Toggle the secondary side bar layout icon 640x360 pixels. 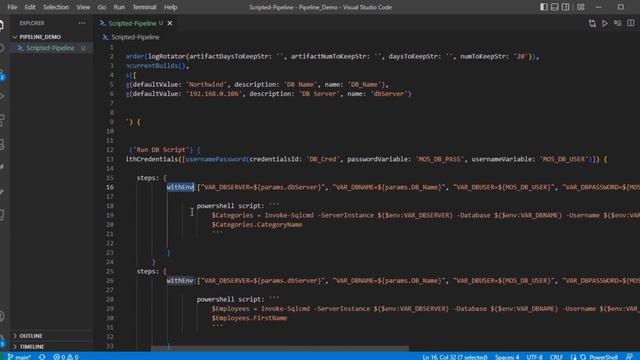click(565, 7)
